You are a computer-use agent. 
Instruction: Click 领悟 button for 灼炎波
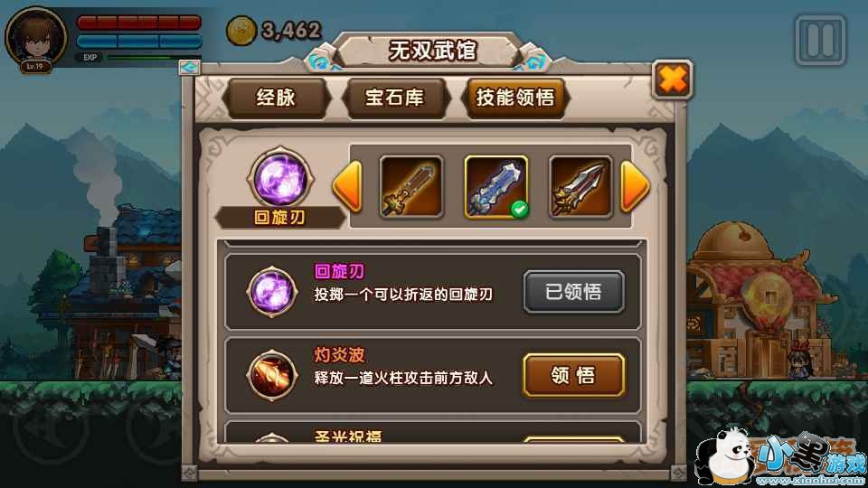pyautogui.click(x=574, y=375)
